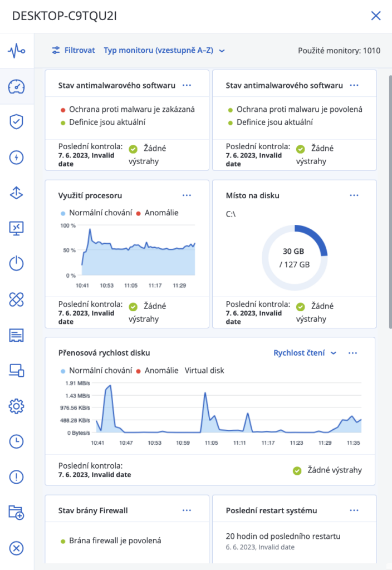Close the DESKTOP-C9TQU2I panel
Screen dimensions: 392x570
[x=376, y=16]
